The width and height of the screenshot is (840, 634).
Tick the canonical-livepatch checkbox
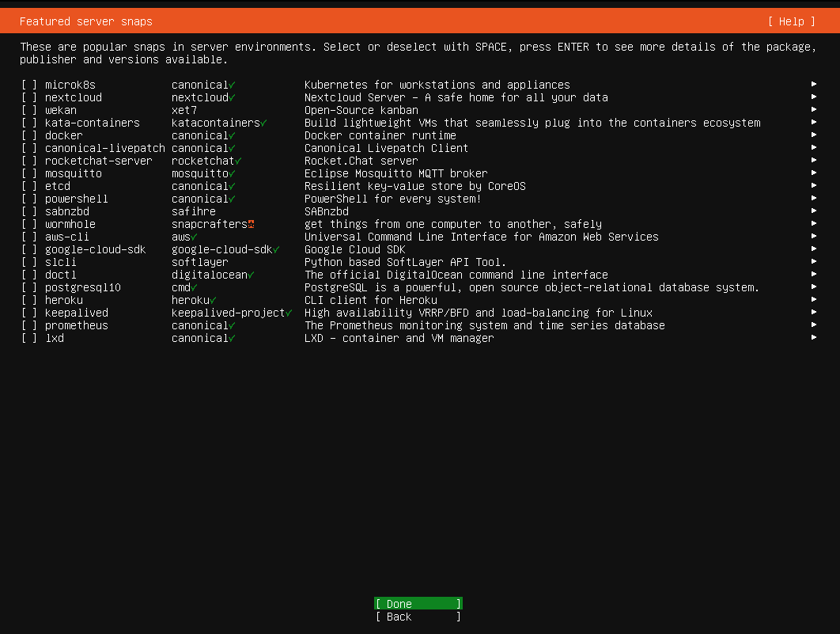pyautogui.click(x=29, y=149)
